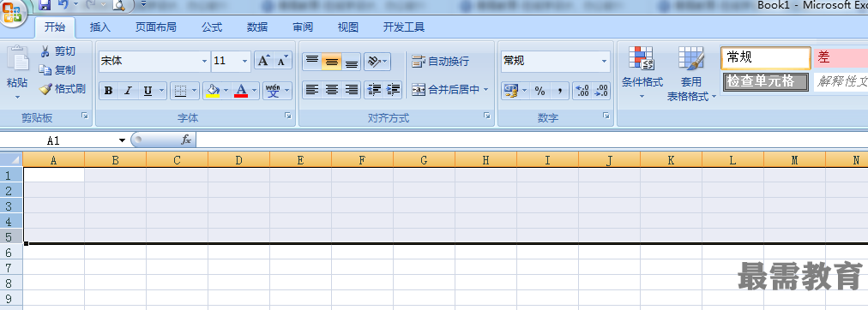Save workbook via quick access toolbar
The width and height of the screenshot is (868, 310).
tap(45, 5)
